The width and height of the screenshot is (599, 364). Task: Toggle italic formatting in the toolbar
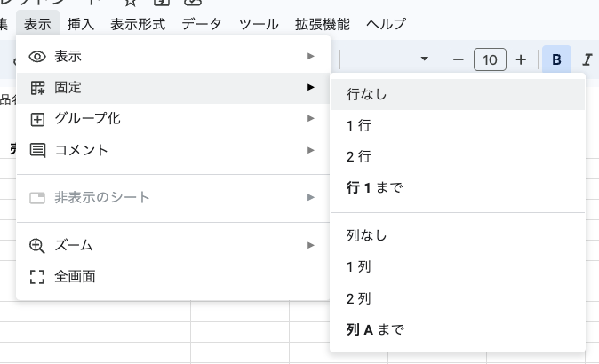587,59
